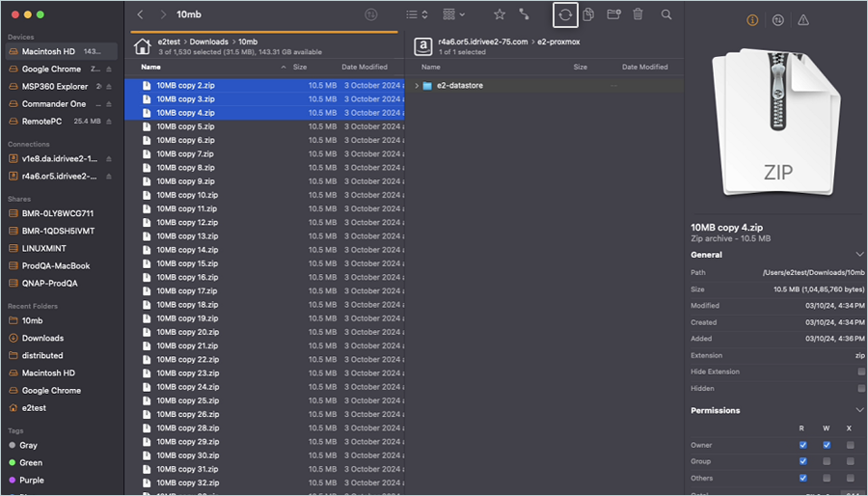Click the warning triangle inspector icon

coord(803,20)
